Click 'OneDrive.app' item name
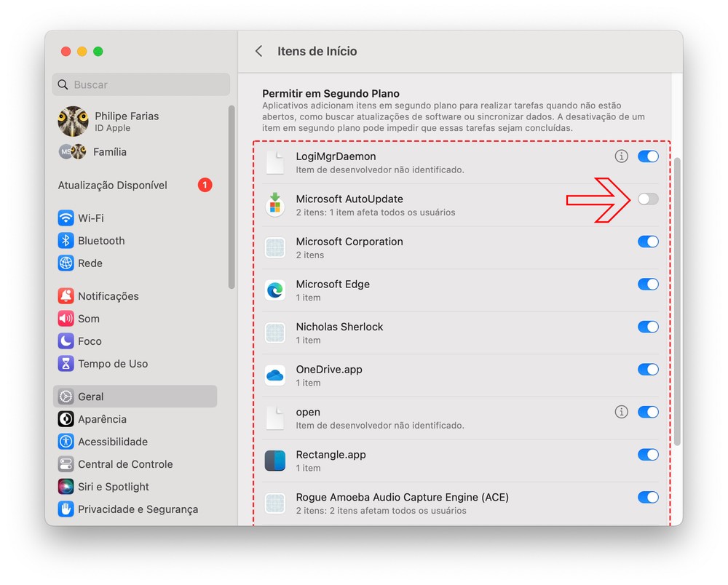 (x=329, y=370)
